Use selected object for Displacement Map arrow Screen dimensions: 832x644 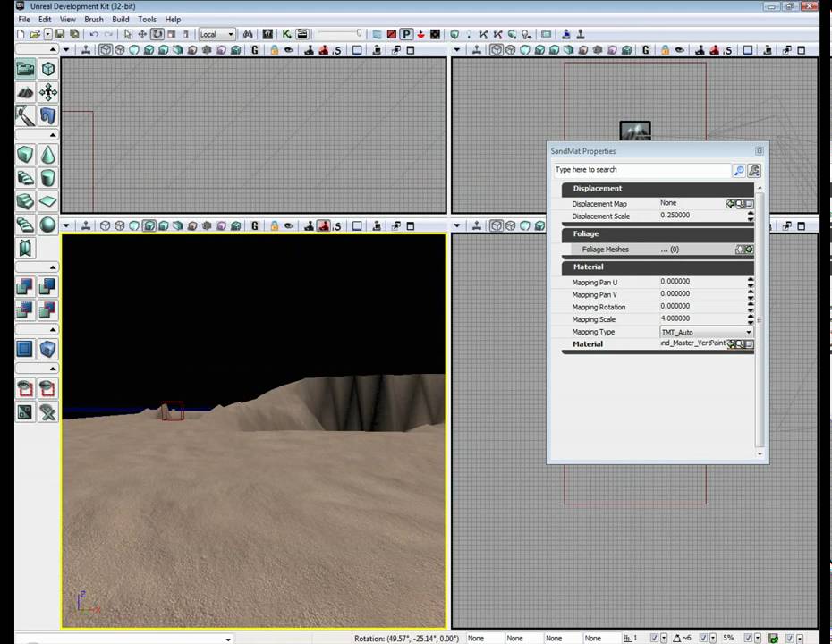(731, 204)
